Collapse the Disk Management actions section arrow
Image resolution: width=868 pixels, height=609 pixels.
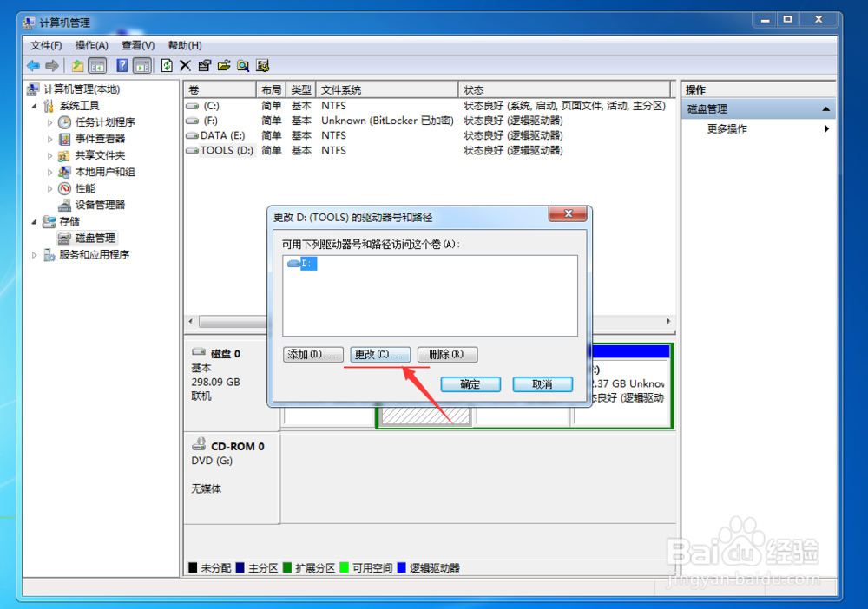[826, 109]
